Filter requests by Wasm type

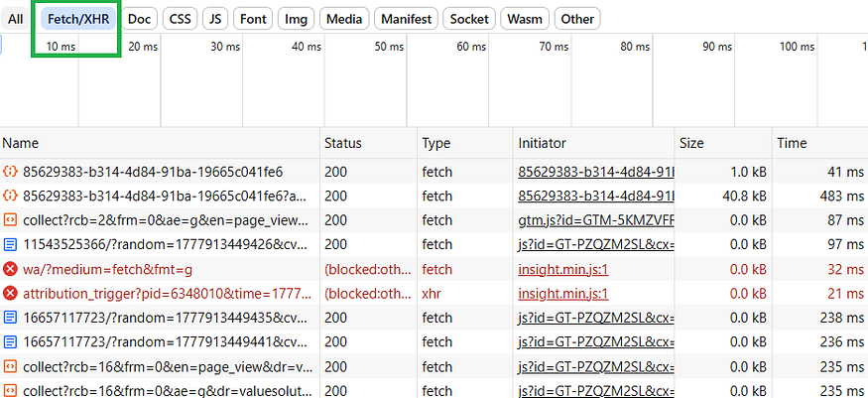[x=525, y=20]
